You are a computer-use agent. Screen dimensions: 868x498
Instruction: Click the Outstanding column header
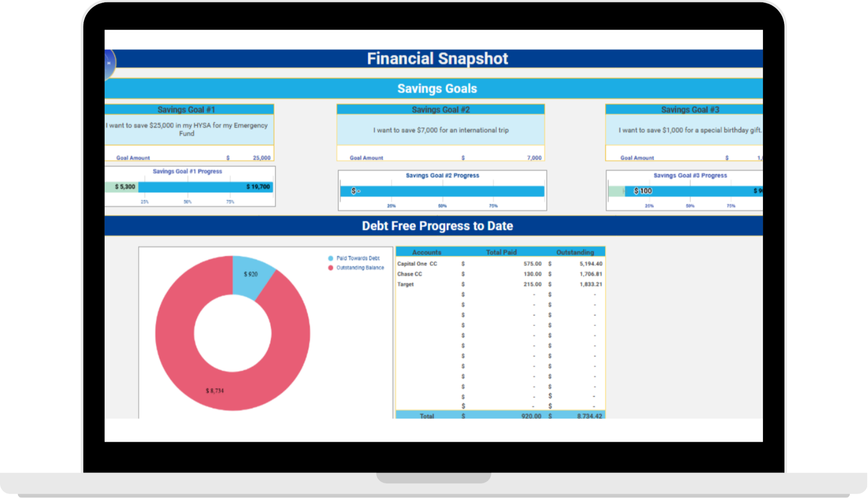tap(575, 252)
